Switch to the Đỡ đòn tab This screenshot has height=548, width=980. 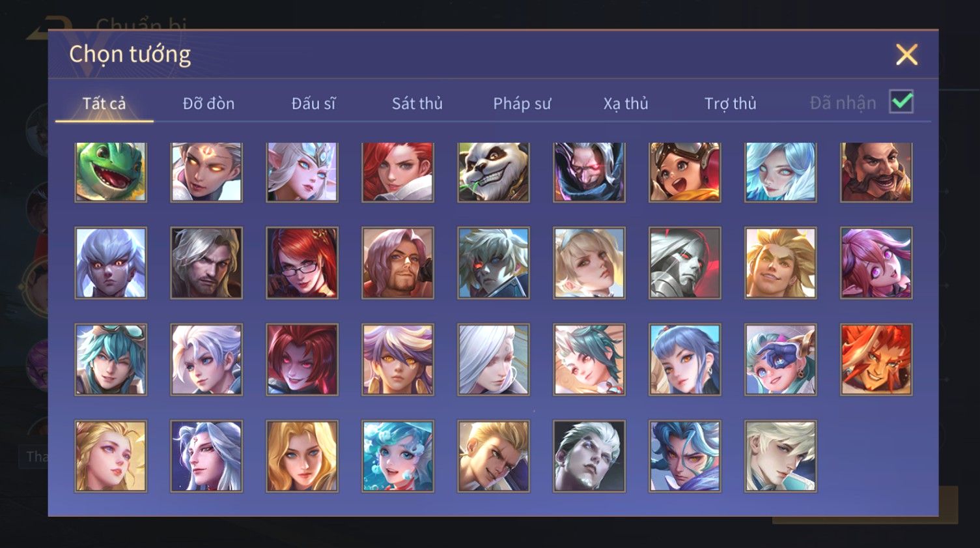click(208, 104)
